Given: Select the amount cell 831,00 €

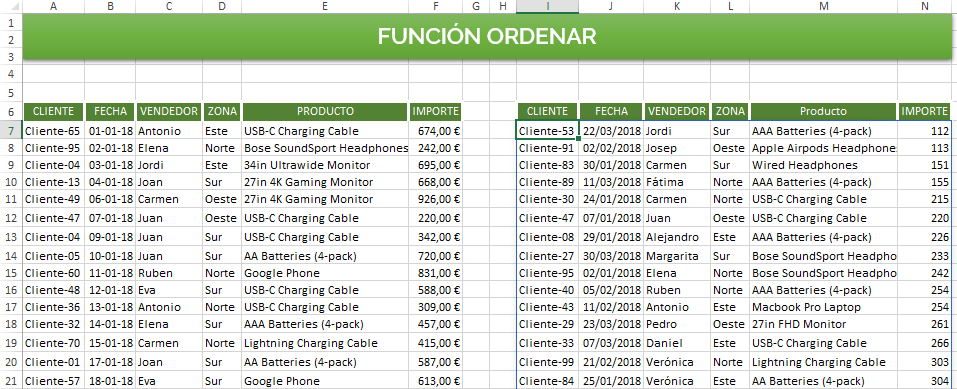Looking at the screenshot, I should click(x=436, y=273).
